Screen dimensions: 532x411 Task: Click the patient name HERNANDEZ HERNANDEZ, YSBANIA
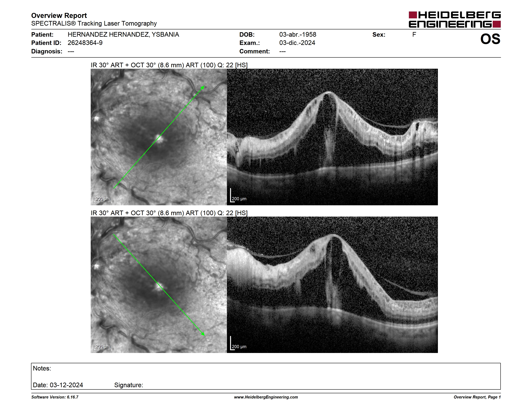coord(123,35)
